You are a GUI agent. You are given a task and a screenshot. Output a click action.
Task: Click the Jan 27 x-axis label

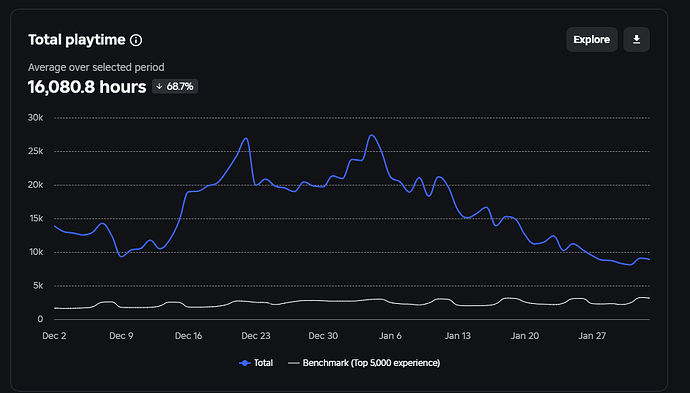[592, 336]
